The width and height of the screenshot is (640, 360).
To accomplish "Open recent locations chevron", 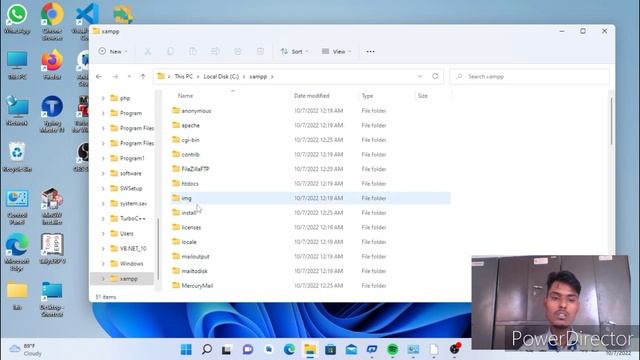I will 129,76.
